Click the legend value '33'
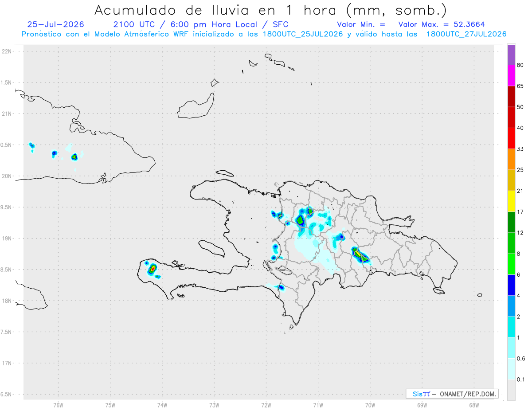532x411 pixels. pos(520,149)
